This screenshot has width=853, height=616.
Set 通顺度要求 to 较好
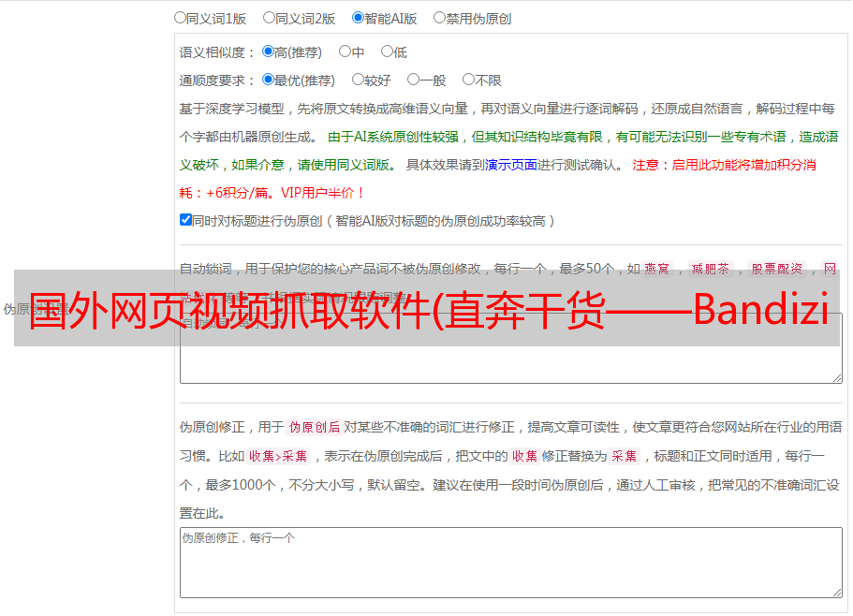click(358, 80)
